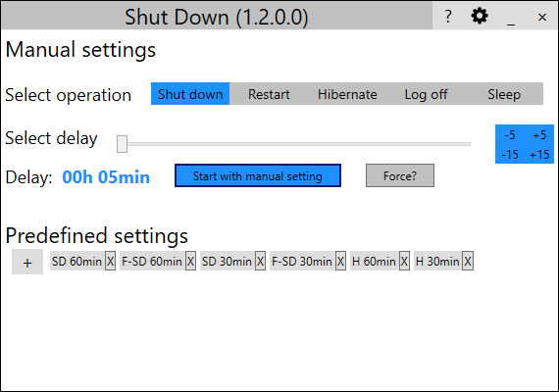The height and width of the screenshot is (392, 559).
Task: Click the delay slider thumb
Action: tap(122, 144)
